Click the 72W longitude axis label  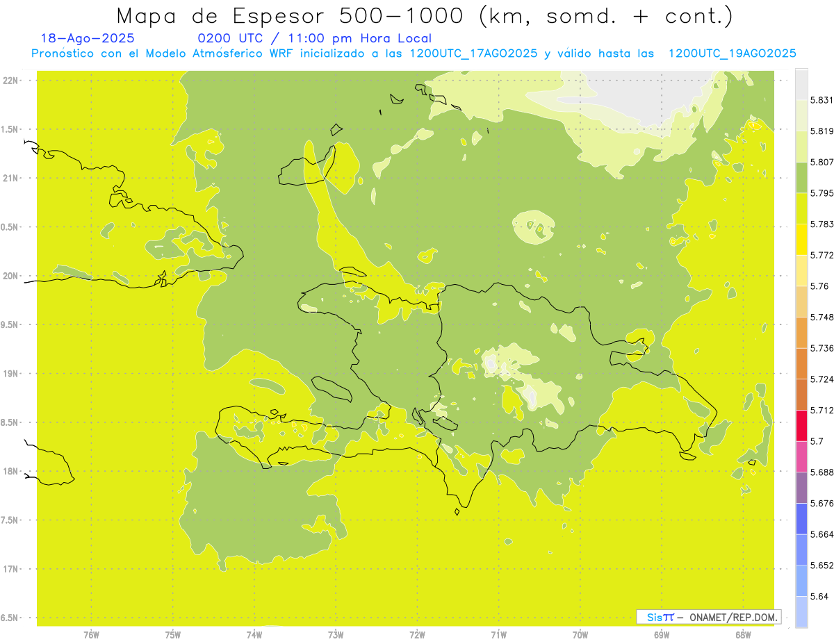pyautogui.click(x=417, y=635)
